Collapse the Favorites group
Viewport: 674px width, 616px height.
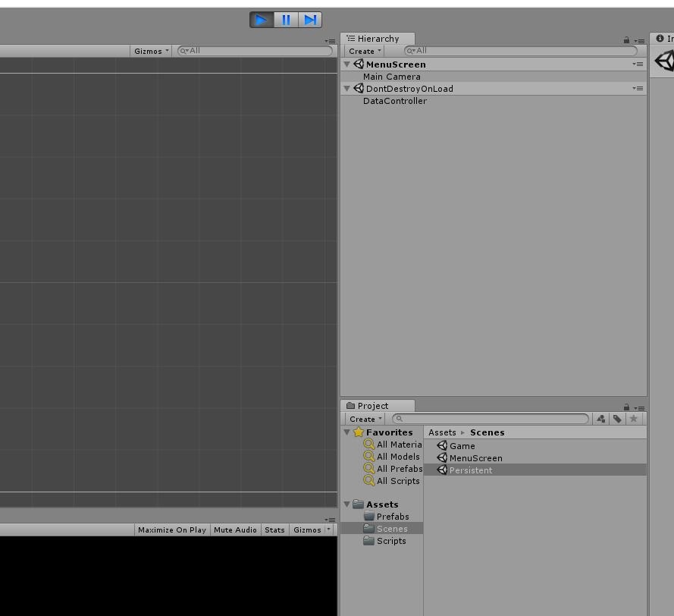(x=347, y=432)
